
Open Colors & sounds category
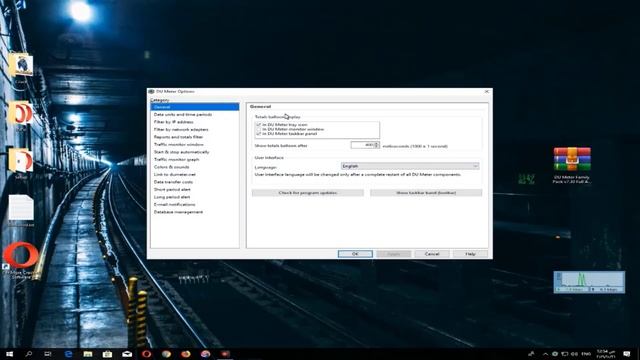tap(171, 167)
